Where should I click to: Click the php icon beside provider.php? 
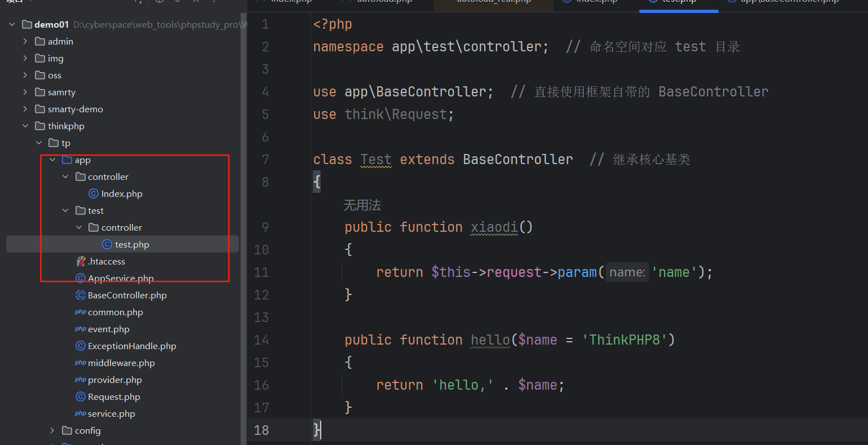point(81,380)
